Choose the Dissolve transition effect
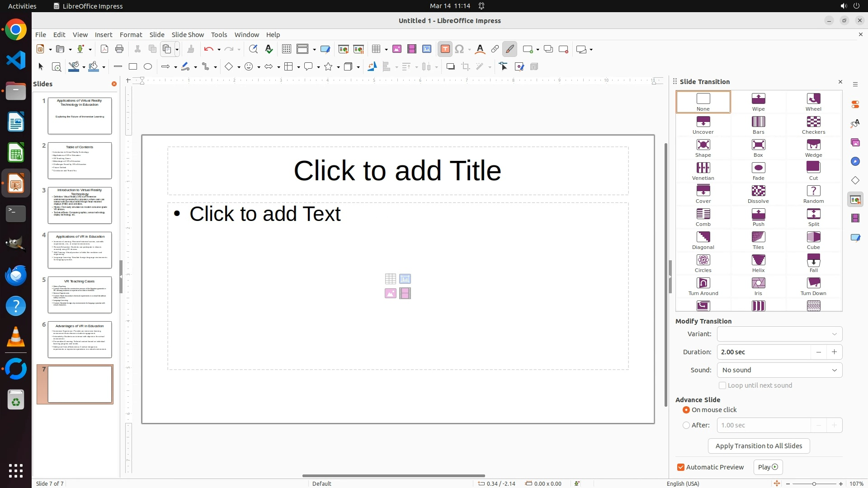 click(758, 194)
